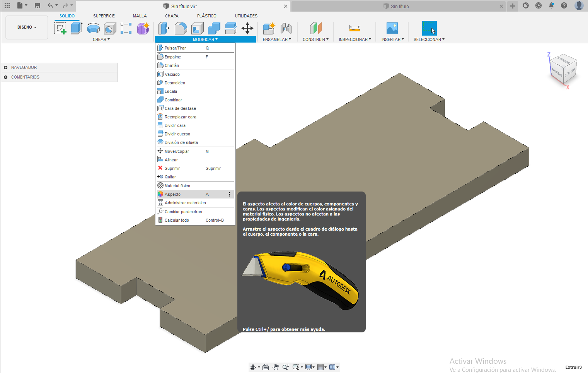Click the Select tool icon
This screenshot has height=373, width=588.
point(429,28)
